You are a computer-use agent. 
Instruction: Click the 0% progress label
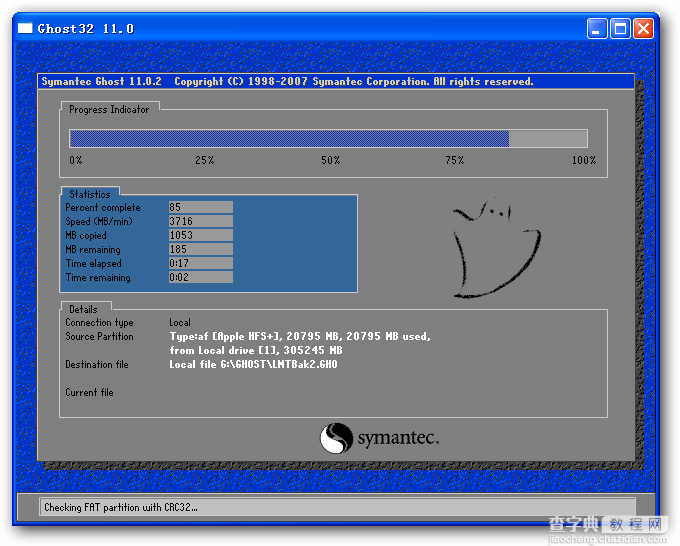(x=75, y=160)
